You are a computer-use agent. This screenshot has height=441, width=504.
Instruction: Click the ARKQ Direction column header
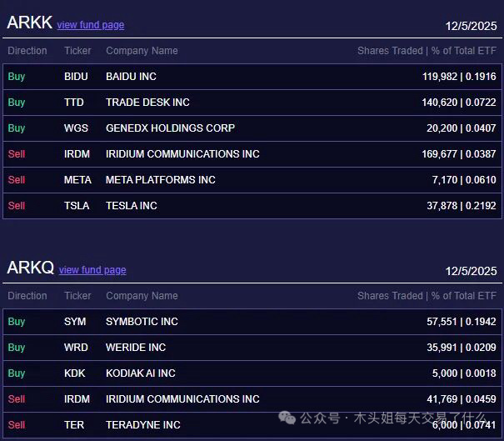click(27, 296)
